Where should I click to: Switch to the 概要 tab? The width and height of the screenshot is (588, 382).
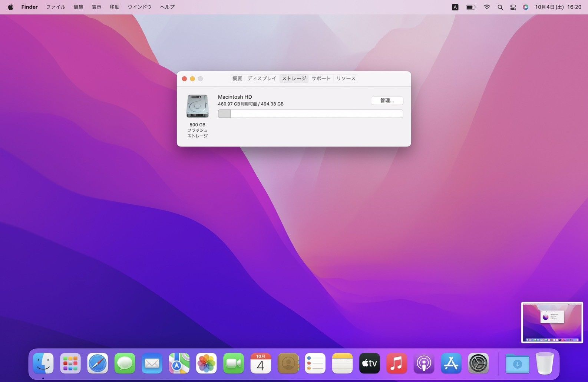coord(237,79)
